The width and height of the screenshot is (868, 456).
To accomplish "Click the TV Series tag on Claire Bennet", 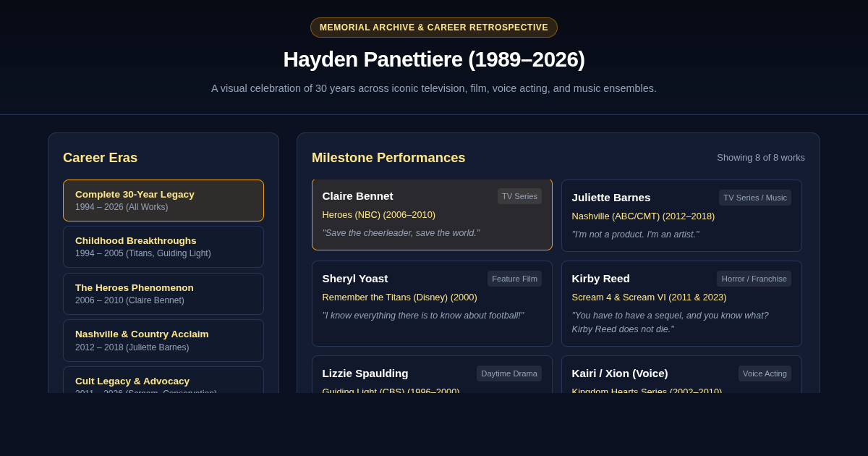I will pos(519,196).
